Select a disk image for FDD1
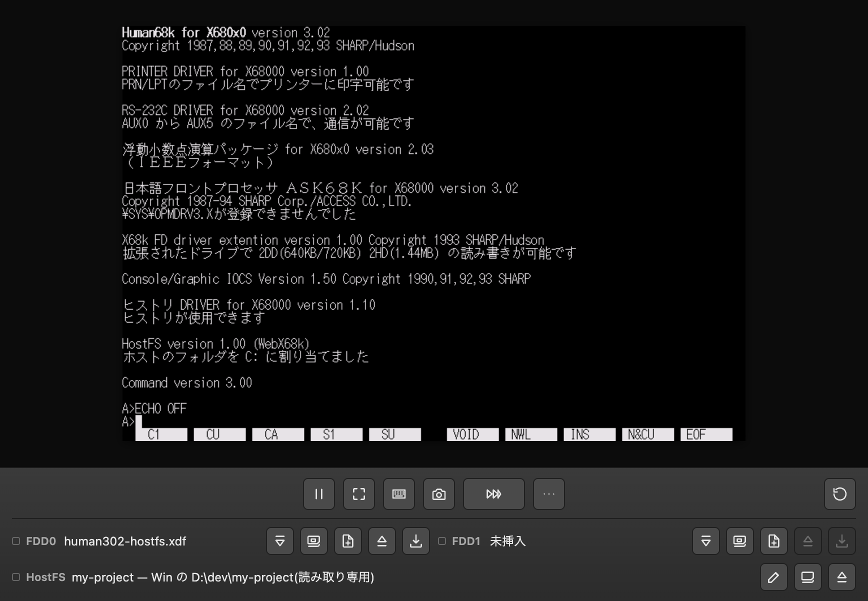The height and width of the screenshot is (601, 868). 740,541
